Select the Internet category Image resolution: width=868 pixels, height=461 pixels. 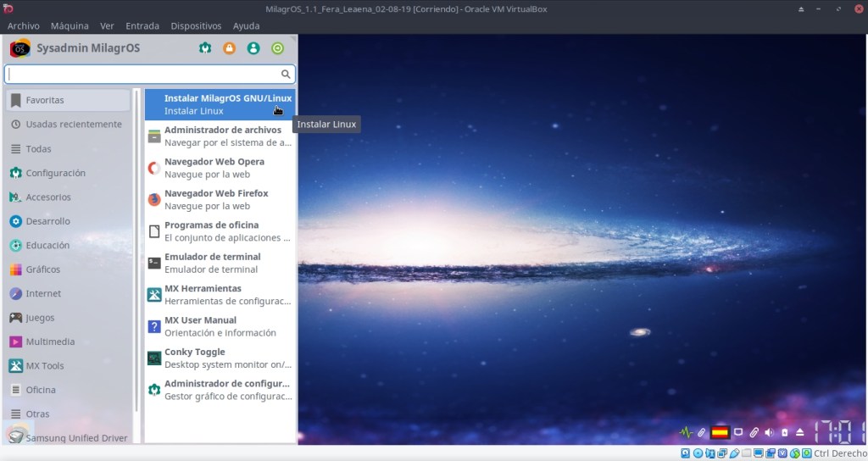click(x=69, y=293)
